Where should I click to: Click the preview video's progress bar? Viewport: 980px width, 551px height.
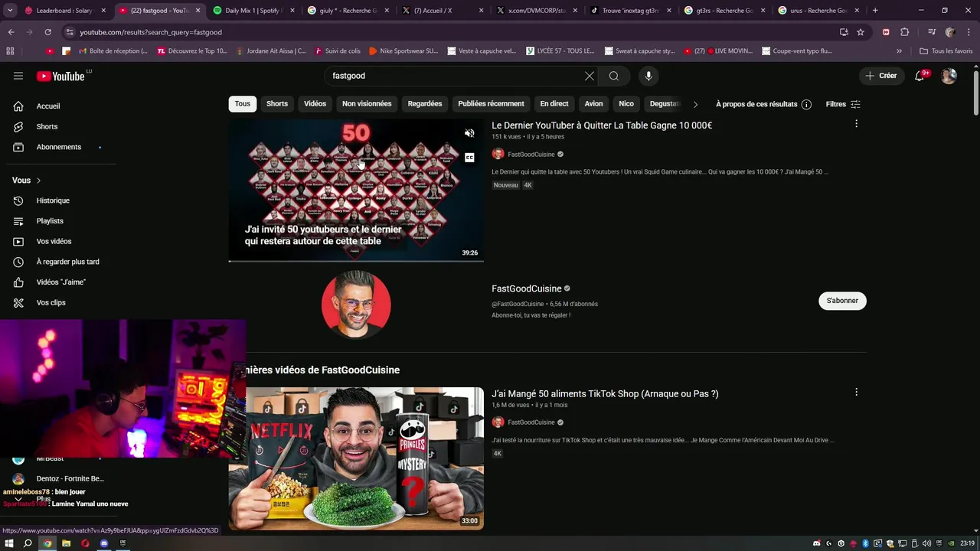pyautogui.click(x=356, y=261)
